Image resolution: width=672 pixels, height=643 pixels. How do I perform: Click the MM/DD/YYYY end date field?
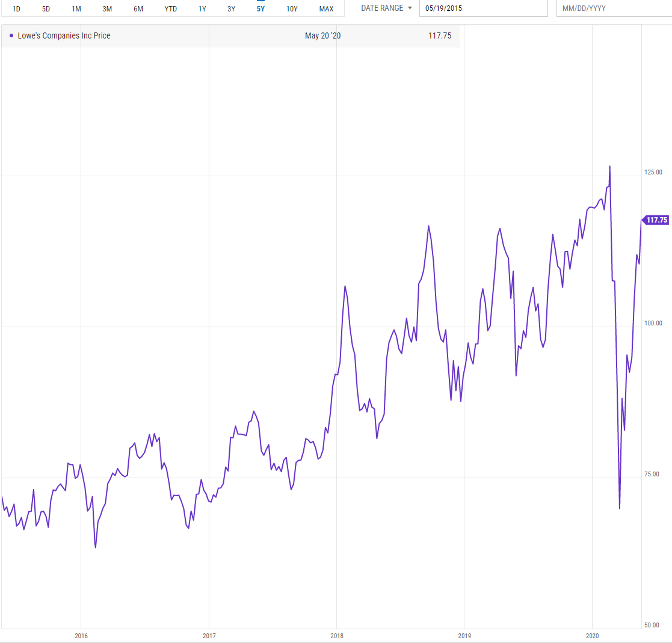[614, 8]
